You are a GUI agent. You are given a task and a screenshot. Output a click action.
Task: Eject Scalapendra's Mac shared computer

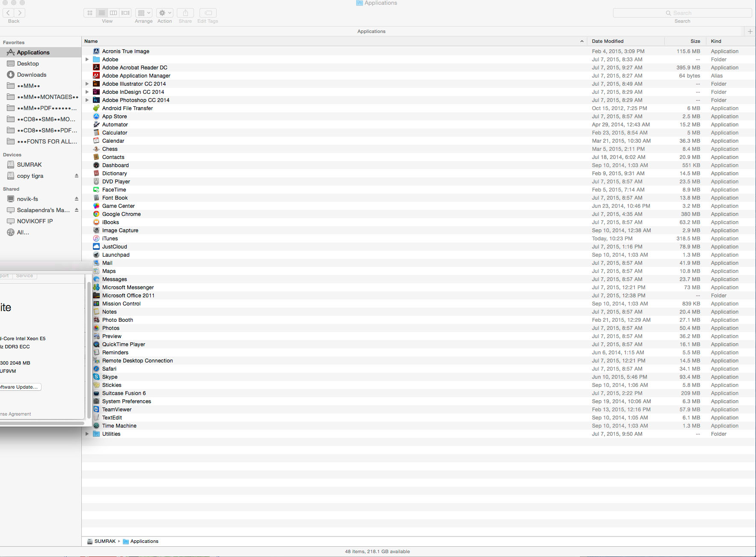[77, 210]
